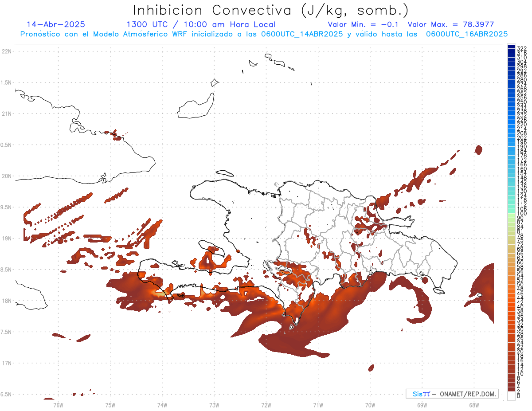Click the "17N" latitude label
The width and height of the screenshot is (532, 411).
coord(6,363)
